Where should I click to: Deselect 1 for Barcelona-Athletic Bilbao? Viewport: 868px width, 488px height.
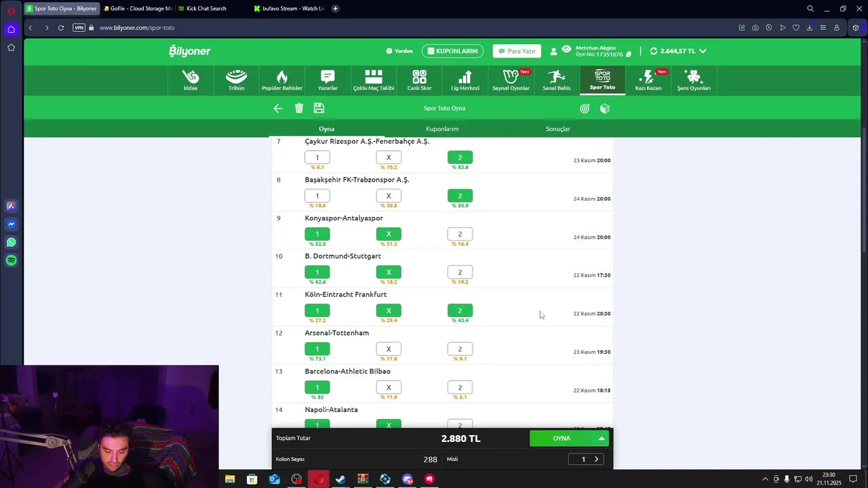(x=317, y=388)
